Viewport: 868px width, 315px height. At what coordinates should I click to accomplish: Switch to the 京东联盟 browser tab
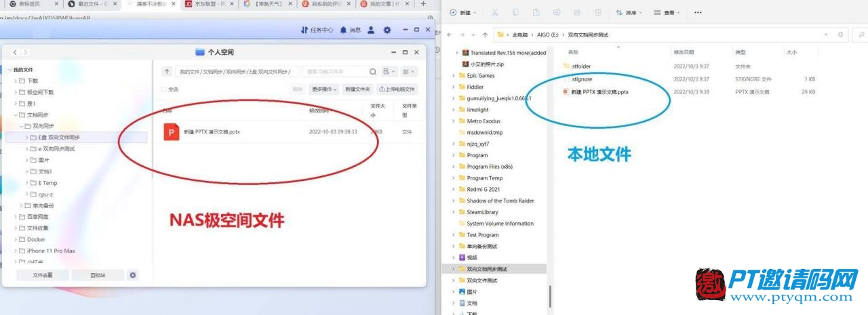click(210, 4)
